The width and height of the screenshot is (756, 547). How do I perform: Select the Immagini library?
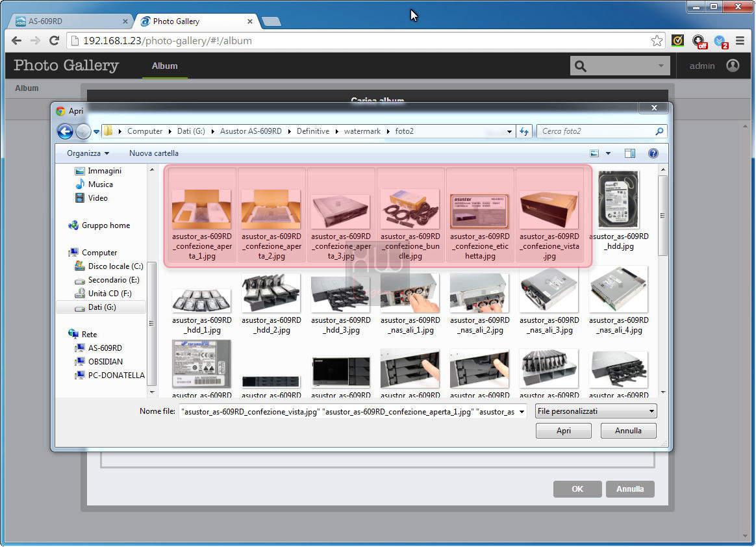[x=98, y=171]
